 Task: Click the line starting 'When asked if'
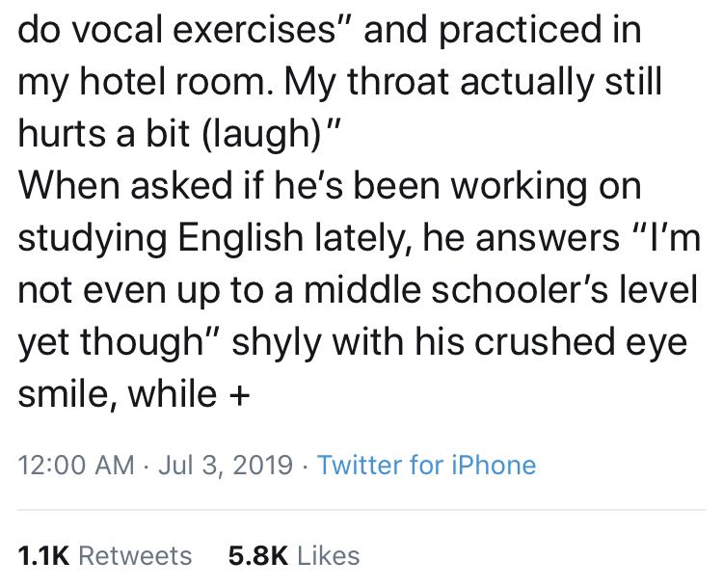click(330, 187)
